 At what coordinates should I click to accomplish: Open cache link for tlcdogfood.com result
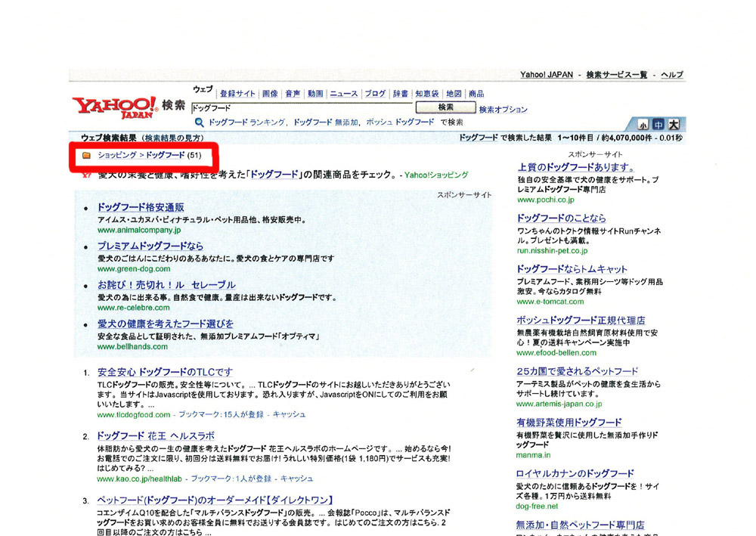(x=289, y=414)
